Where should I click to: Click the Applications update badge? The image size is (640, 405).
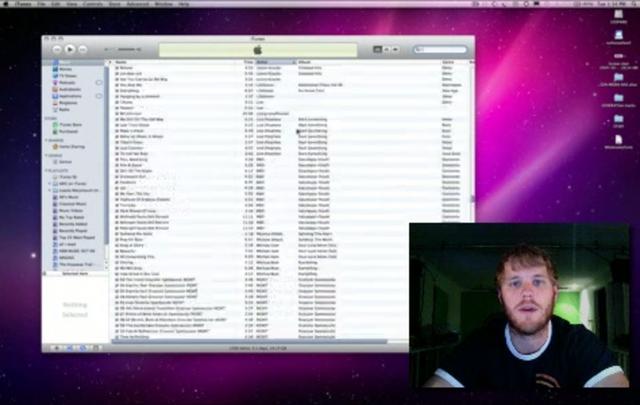point(99,96)
